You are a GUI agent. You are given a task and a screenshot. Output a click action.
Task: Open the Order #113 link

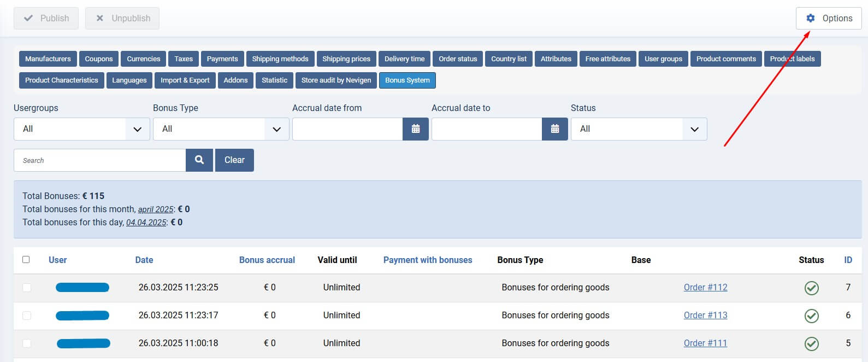[x=705, y=315]
